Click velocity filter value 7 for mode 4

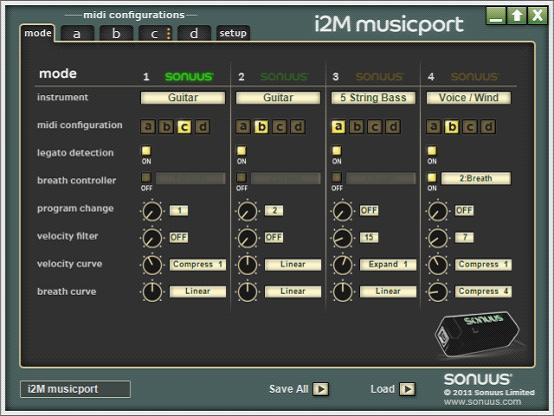(x=464, y=237)
